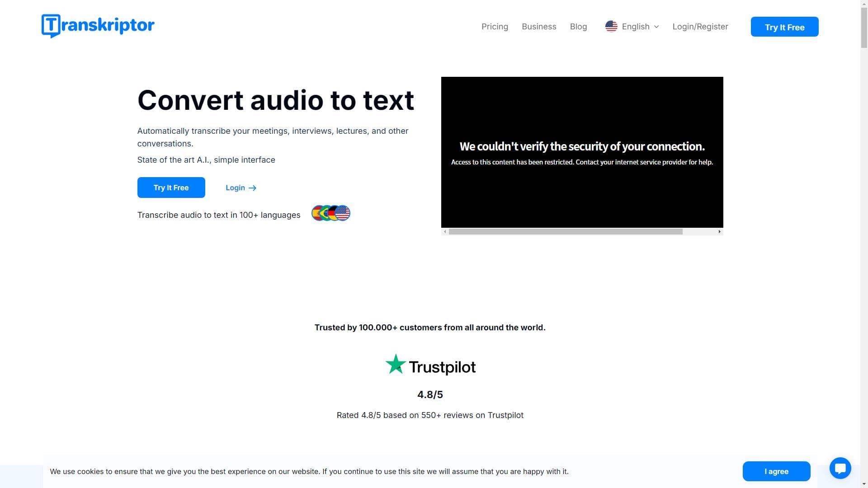Click the arrow icon next to Login
The width and height of the screenshot is (868, 488).
click(253, 188)
